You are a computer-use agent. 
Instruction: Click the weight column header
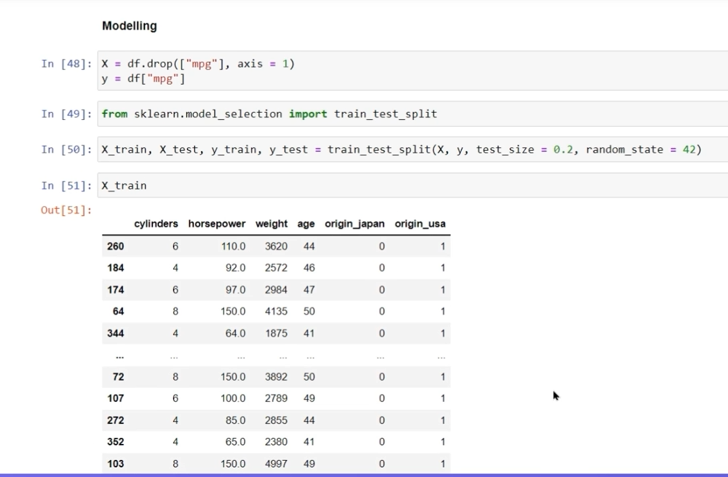271,224
